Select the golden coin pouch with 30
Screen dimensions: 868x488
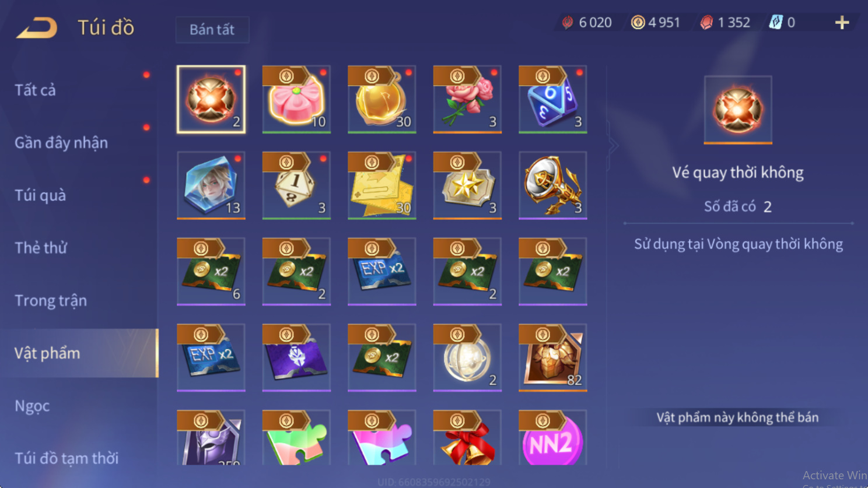(382, 99)
